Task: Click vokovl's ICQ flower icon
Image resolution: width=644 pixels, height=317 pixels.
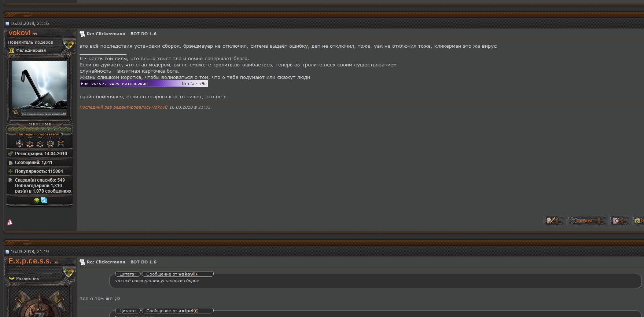Action: click(x=37, y=200)
